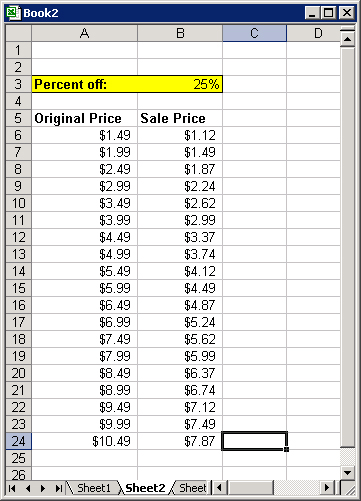Go to first sheet tab navigation arrow
The width and height of the screenshot is (361, 501).
tap(12, 488)
